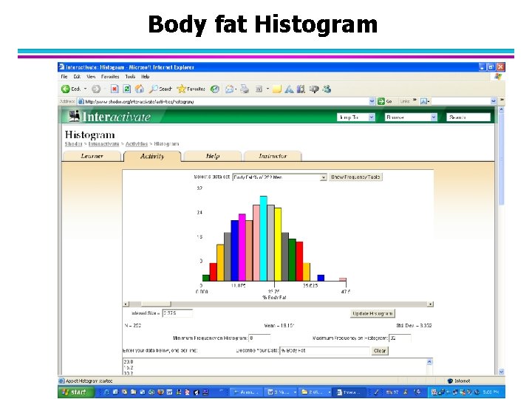The height and width of the screenshot is (399, 532).
Task: Expand the address bar dropdown
Action: click(372, 101)
